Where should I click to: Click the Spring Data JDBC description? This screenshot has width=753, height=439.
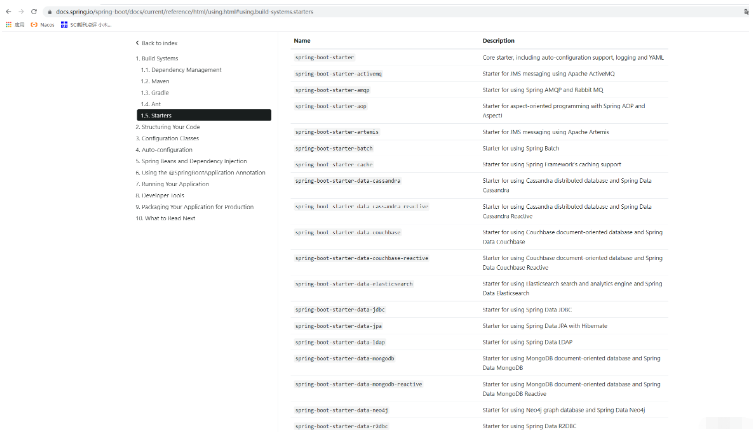527,310
